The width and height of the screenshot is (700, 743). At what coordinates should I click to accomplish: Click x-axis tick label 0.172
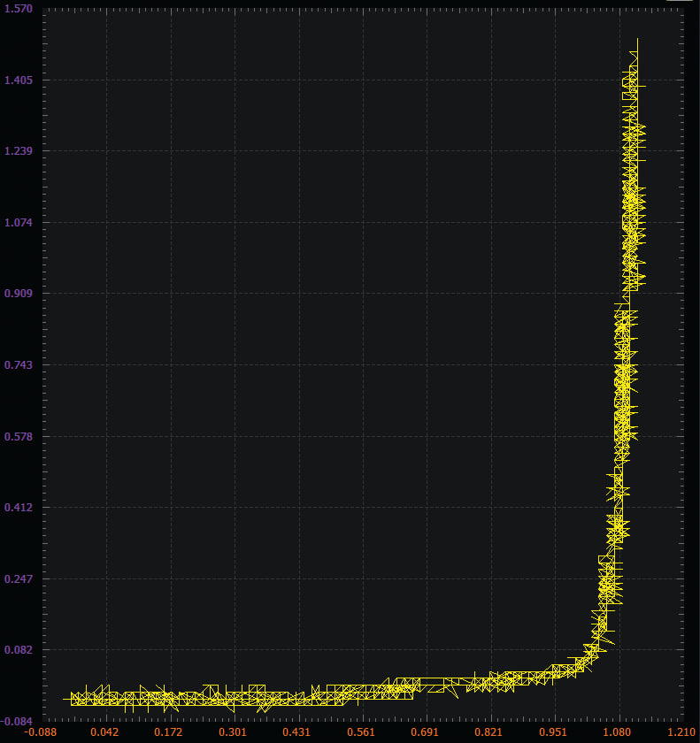click(x=168, y=732)
